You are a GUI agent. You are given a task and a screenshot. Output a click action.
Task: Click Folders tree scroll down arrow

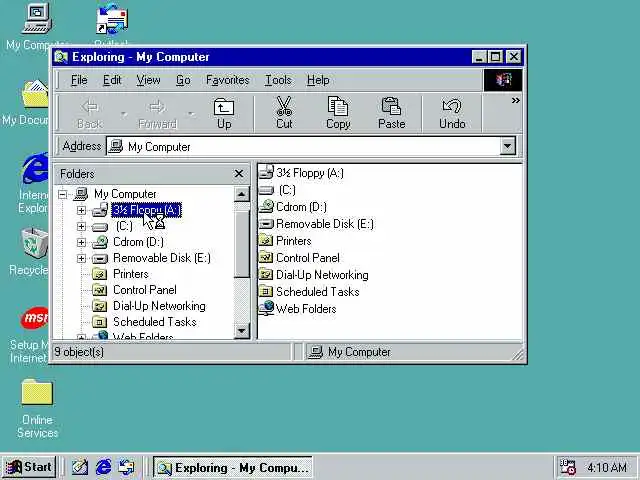[242, 331]
